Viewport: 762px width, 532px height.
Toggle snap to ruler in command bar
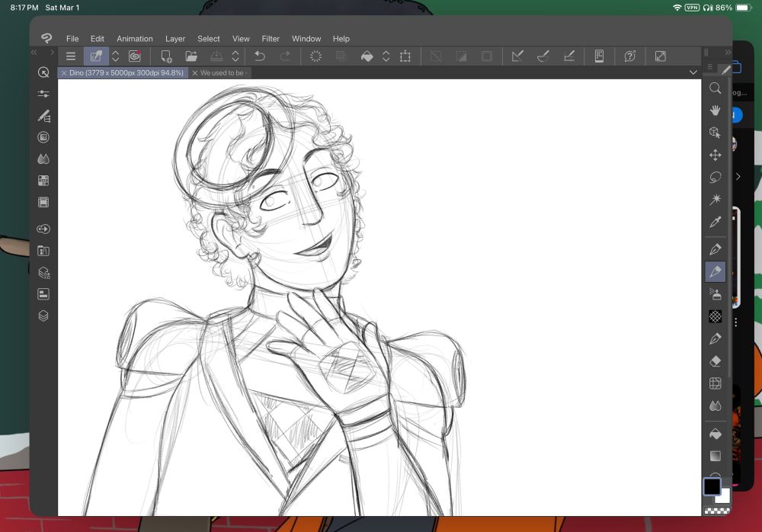tap(517, 56)
